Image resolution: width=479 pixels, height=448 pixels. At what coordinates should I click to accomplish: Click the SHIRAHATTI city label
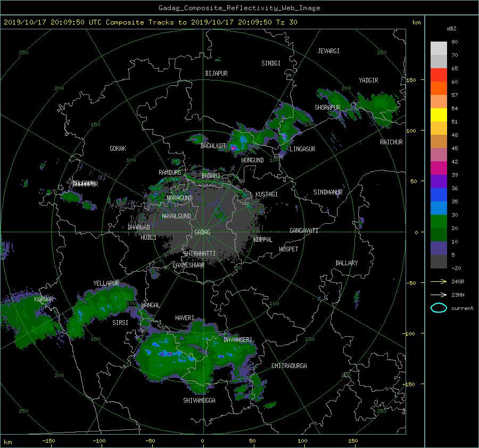coord(200,253)
